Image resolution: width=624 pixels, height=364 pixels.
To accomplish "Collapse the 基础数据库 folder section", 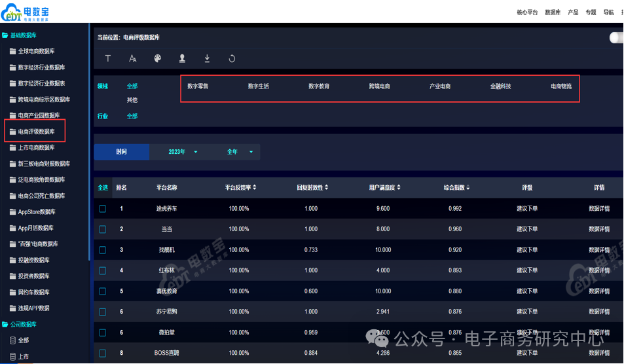I will point(19,35).
